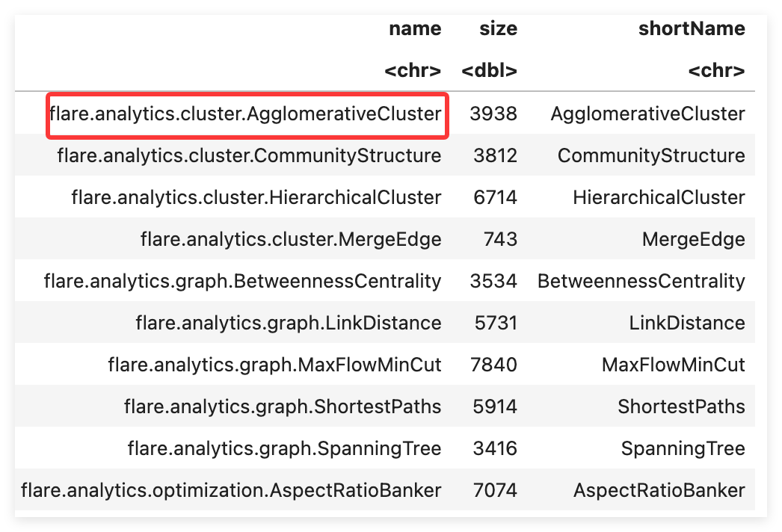
Task: Select flare.analytics.cluster.HierarchicalCluster cell
Action: click(256, 197)
